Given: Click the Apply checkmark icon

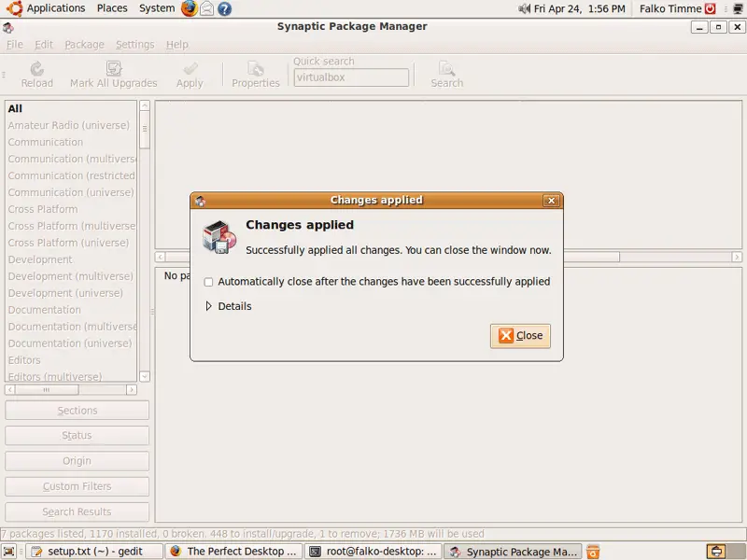Looking at the screenshot, I should tap(190, 68).
